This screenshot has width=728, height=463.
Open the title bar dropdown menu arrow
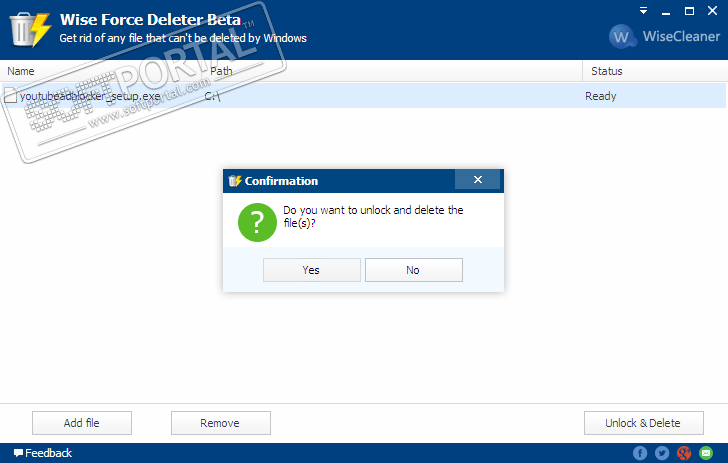pos(643,11)
